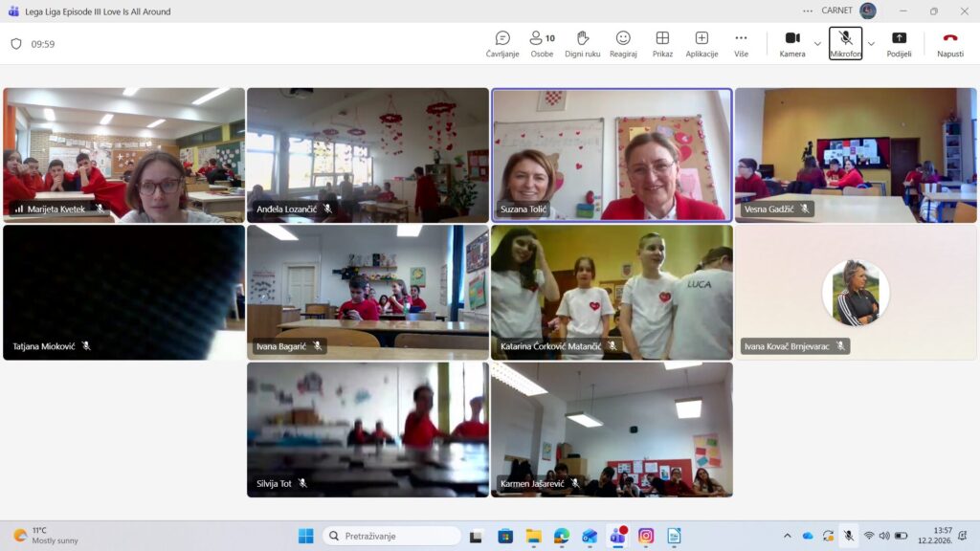Click the shield icon beside meeting timer
This screenshot has width=980, height=551.
[16, 44]
